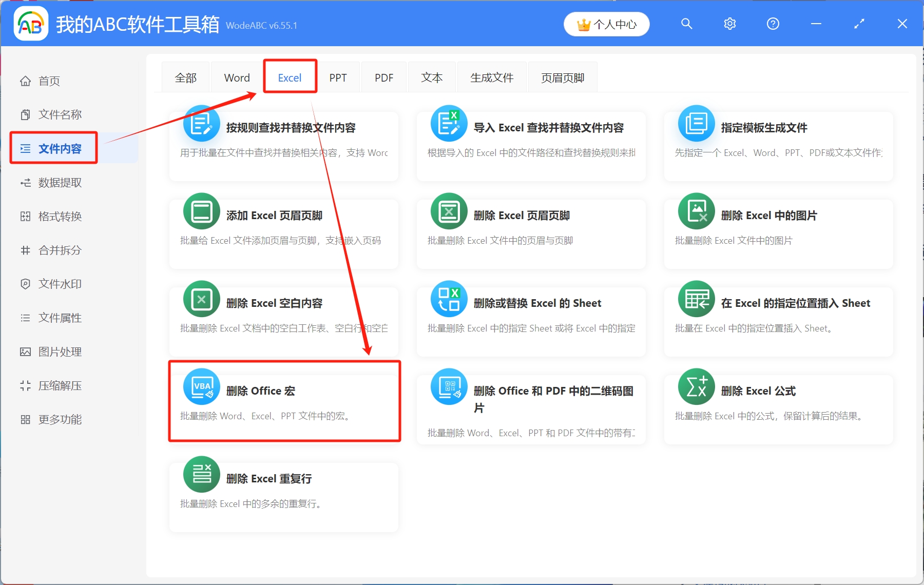Open settings via the gear icon

(x=729, y=24)
